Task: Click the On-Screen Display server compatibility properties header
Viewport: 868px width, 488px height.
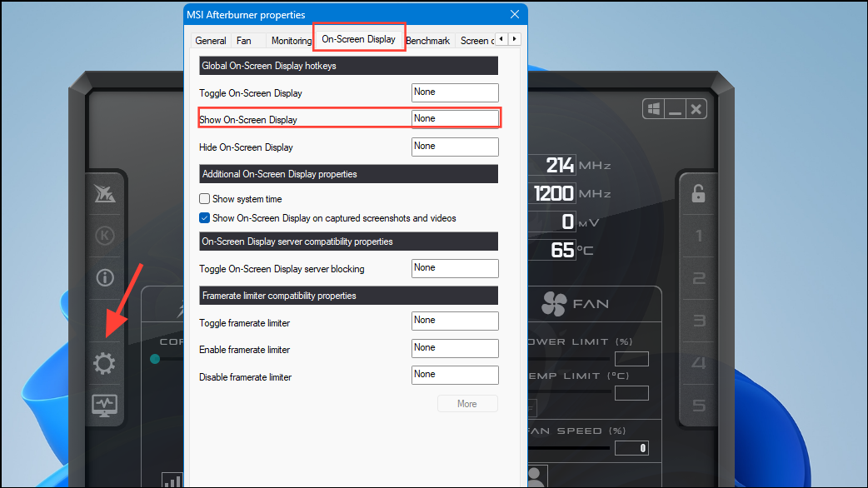Action: tap(348, 242)
